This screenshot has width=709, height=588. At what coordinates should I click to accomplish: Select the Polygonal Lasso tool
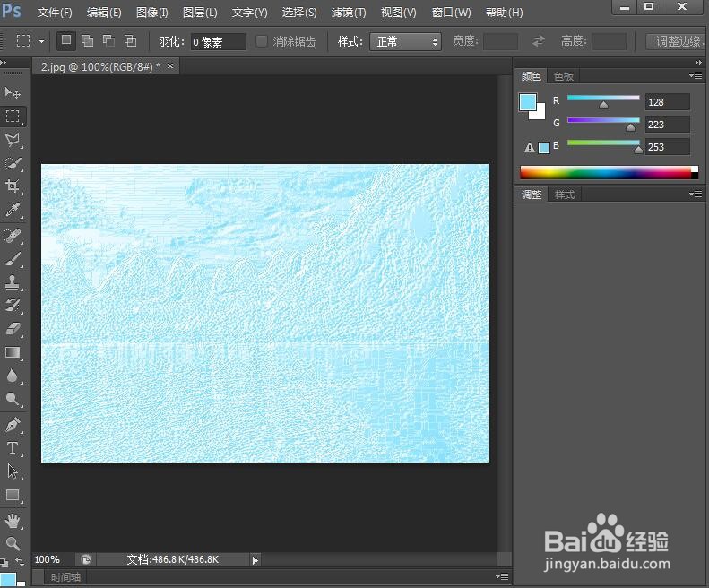tap(13, 140)
